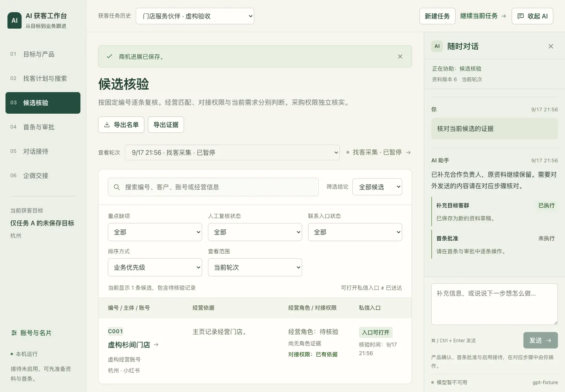This screenshot has width=565, height=392.
Task: Click the 导出名单 button
Action: point(121,125)
